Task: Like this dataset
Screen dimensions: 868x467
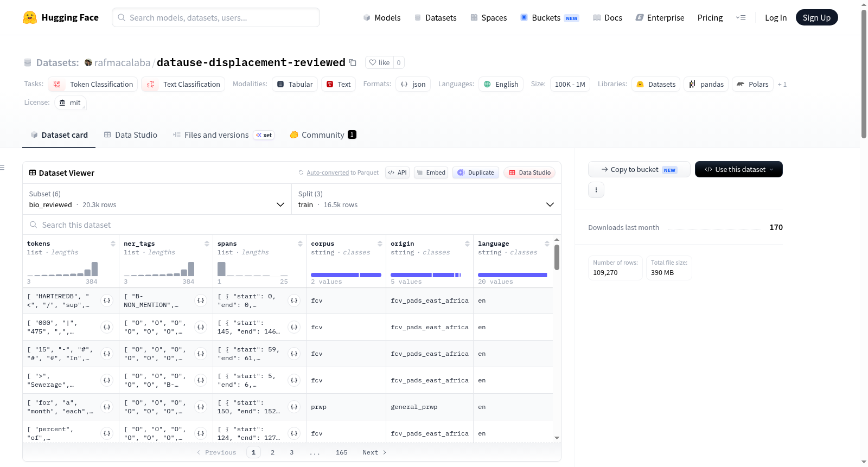Action: click(x=379, y=62)
